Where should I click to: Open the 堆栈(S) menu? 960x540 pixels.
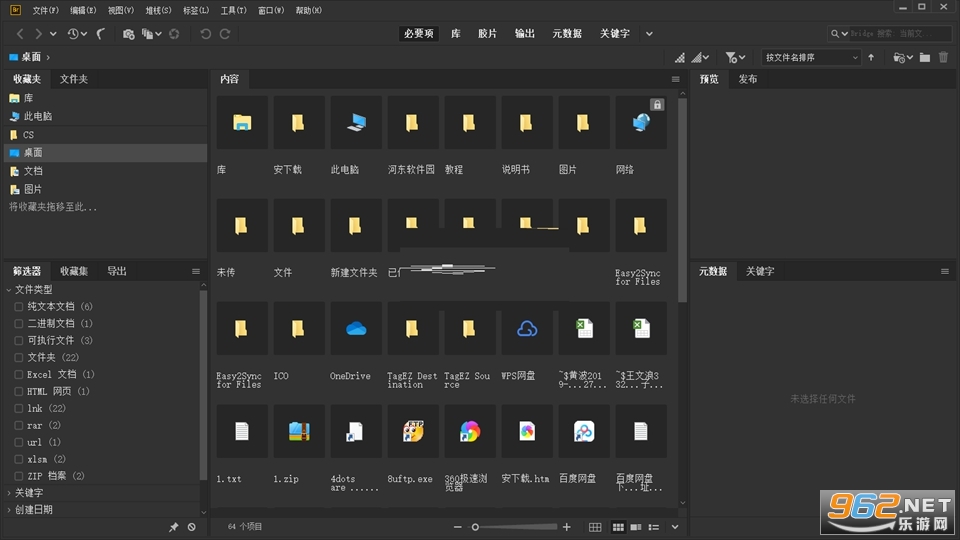point(158,10)
